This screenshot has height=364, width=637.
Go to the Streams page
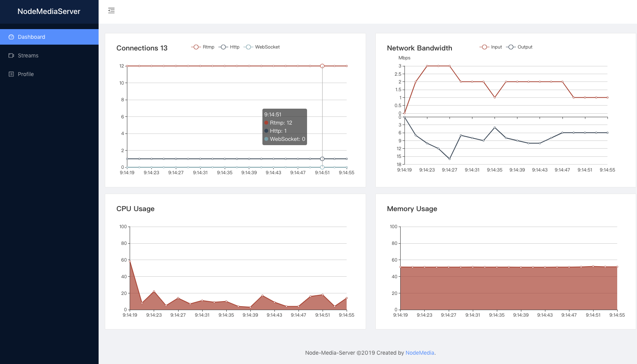(x=49, y=55)
